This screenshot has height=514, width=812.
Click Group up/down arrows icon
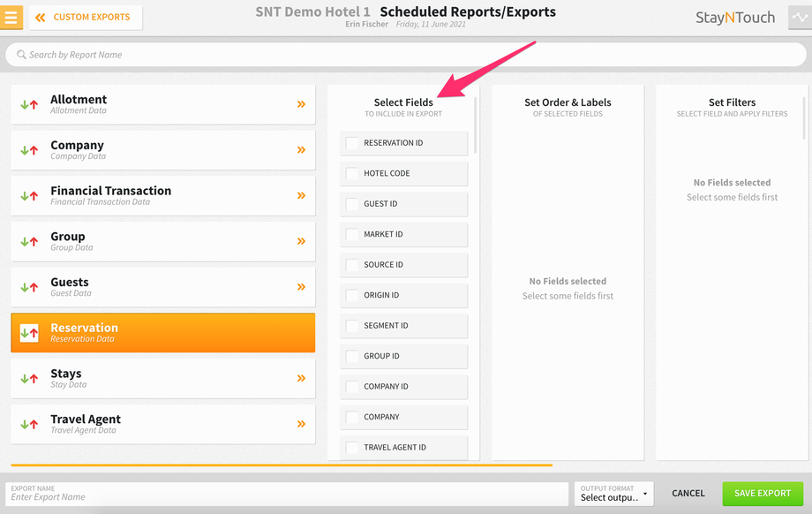[x=29, y=241]
